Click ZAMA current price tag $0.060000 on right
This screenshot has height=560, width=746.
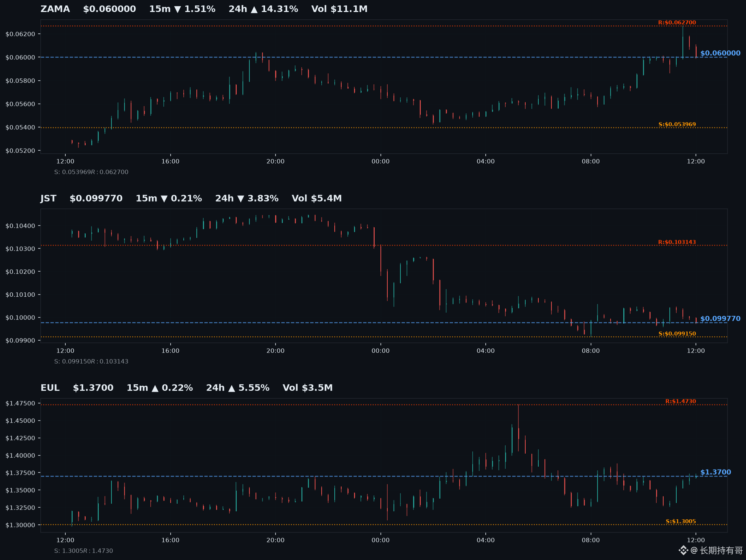[720, 53]
